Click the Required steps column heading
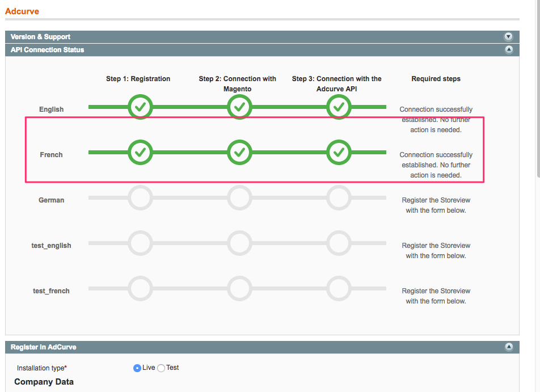The height and width of the screenshot is (392, 540). (x=436, y=79)
